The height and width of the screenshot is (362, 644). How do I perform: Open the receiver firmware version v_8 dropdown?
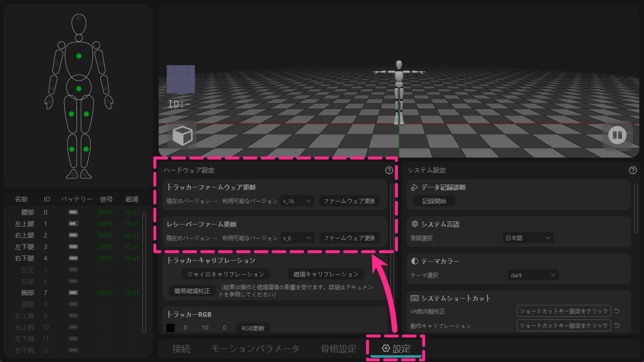(x=298, y=238)
